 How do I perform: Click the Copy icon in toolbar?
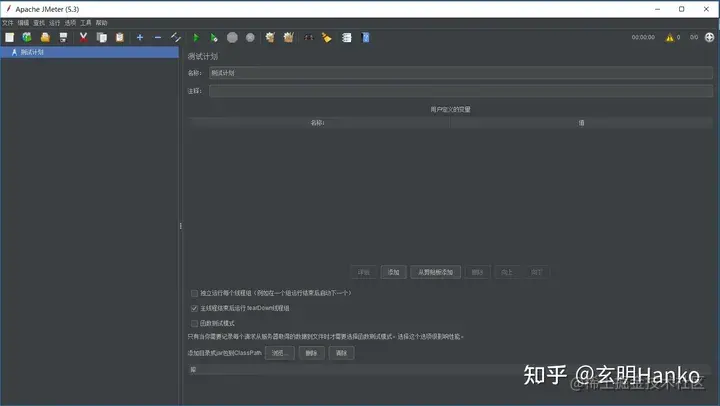[101, 38]
